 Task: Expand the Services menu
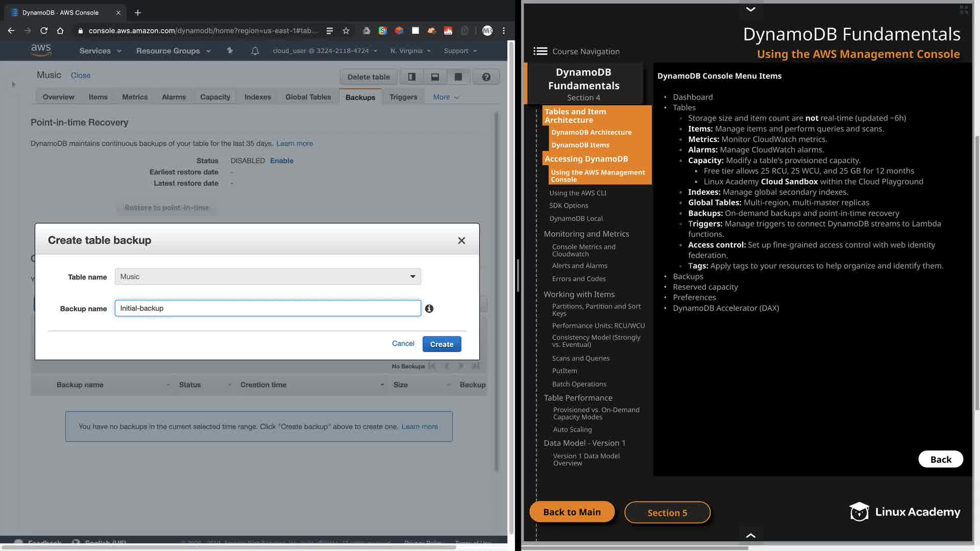pos(100,51)
